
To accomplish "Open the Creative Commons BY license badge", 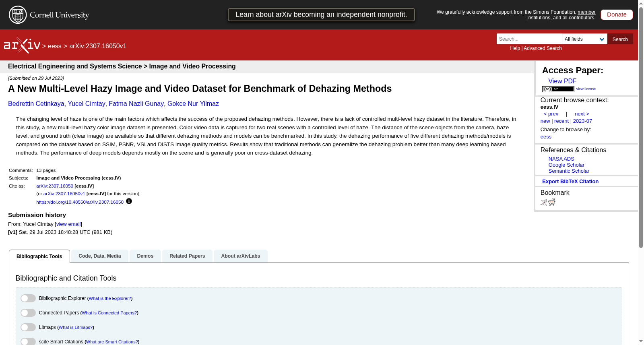I will click(x=558, y=89).
